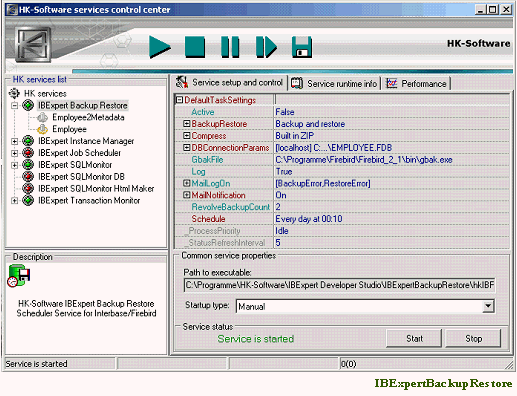Click the HK services root gear icon
The width and height of the screenshot is (517, 396).
[x=14, y=93]
